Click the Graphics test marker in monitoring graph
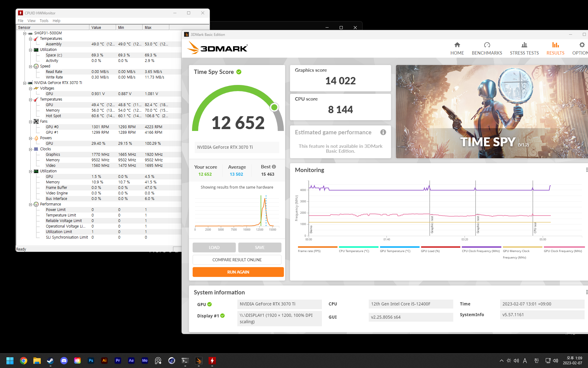Screen dimensions: 588x368 (x=432, y=225)
